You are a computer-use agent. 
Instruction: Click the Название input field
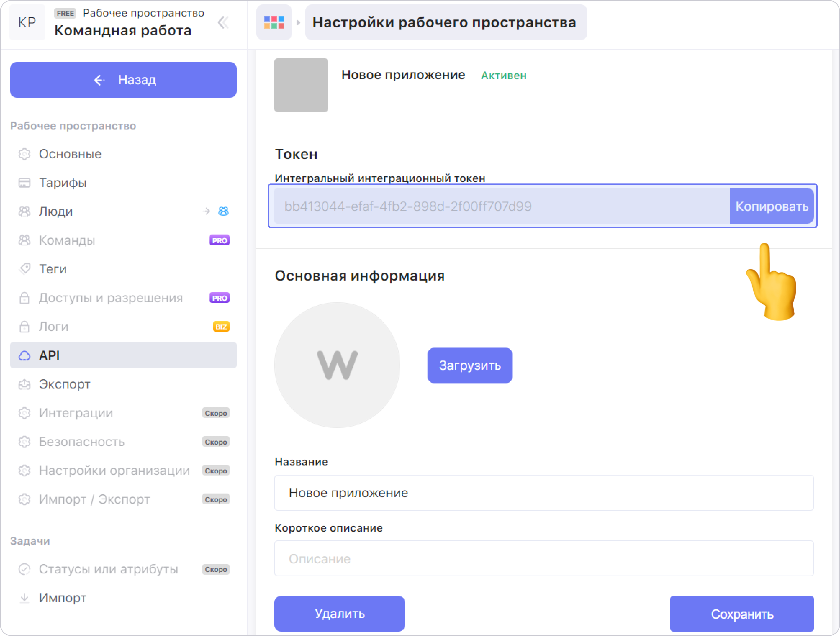(x=544, y=493)
